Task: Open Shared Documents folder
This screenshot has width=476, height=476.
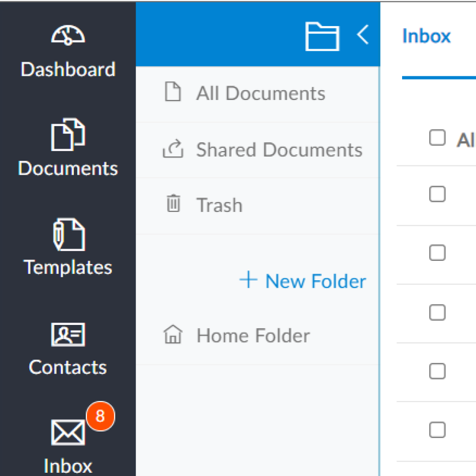Action: [258, 150]
